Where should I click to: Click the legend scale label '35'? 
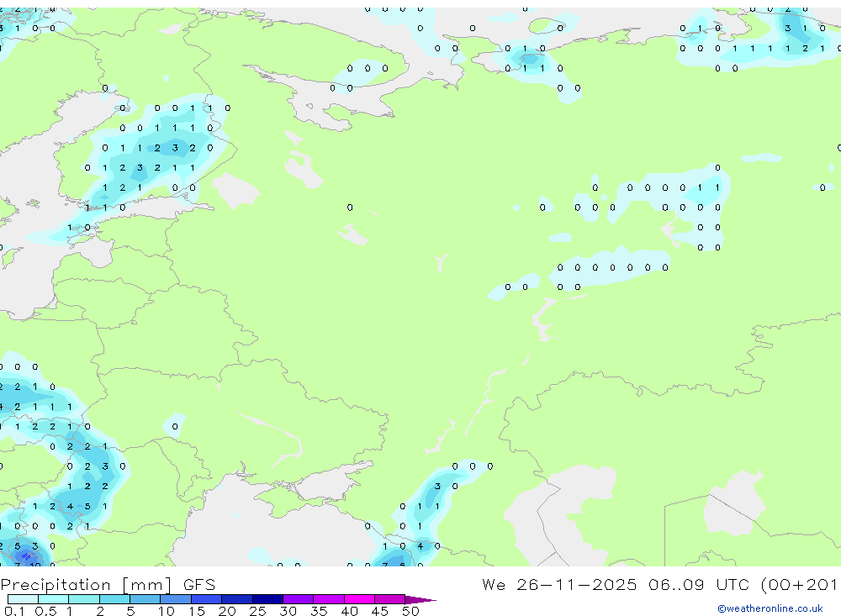coord(319,611)
